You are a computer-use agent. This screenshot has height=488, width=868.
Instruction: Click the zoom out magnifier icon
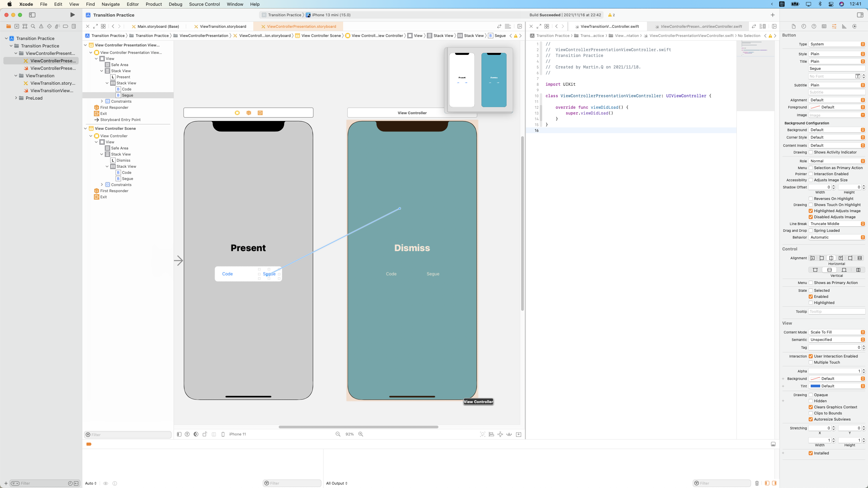338,434
